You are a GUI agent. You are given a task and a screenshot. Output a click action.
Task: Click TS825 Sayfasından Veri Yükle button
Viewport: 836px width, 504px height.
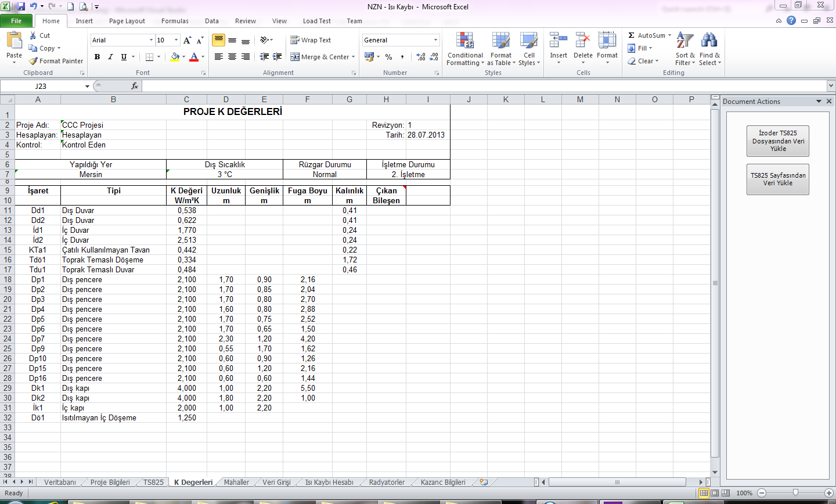click(x=777, y=179)
